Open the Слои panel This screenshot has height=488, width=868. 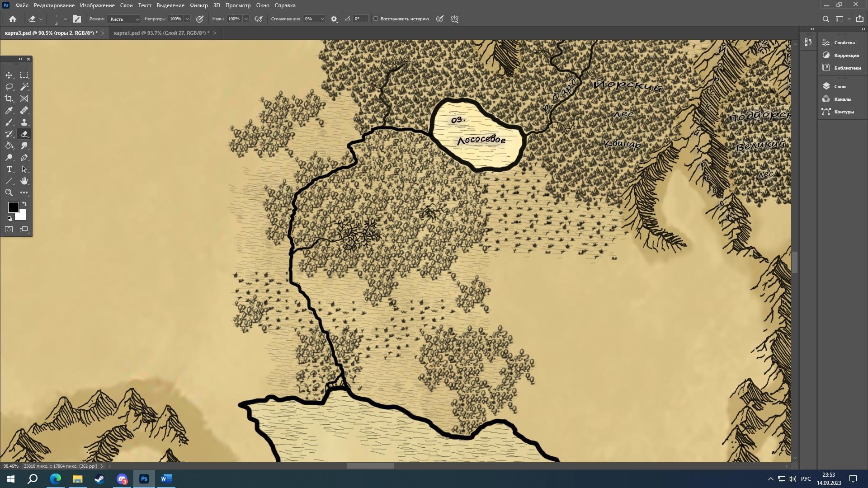[840, 86]
